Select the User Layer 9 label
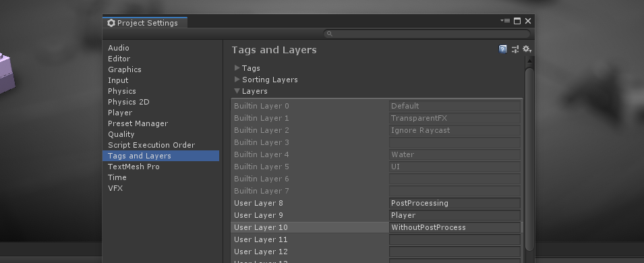Image resolution: width=644 pixels, height=263 pixels. coord(258,215)
